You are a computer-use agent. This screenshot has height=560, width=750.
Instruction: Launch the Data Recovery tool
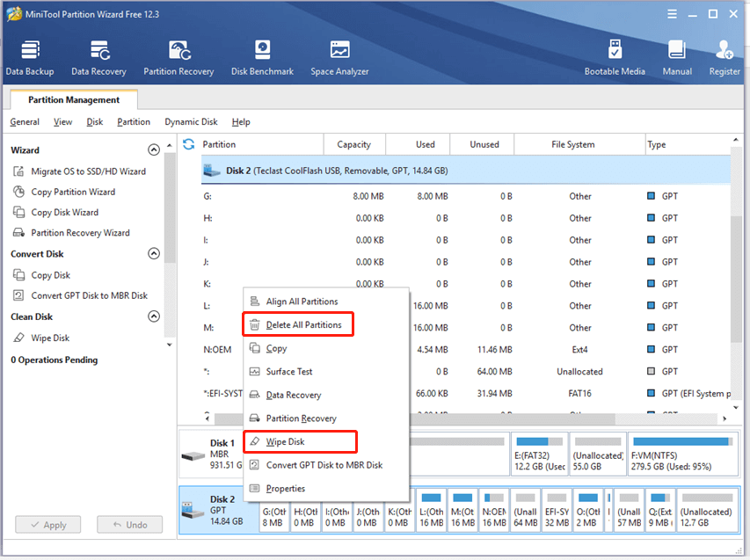click(98, 58)
